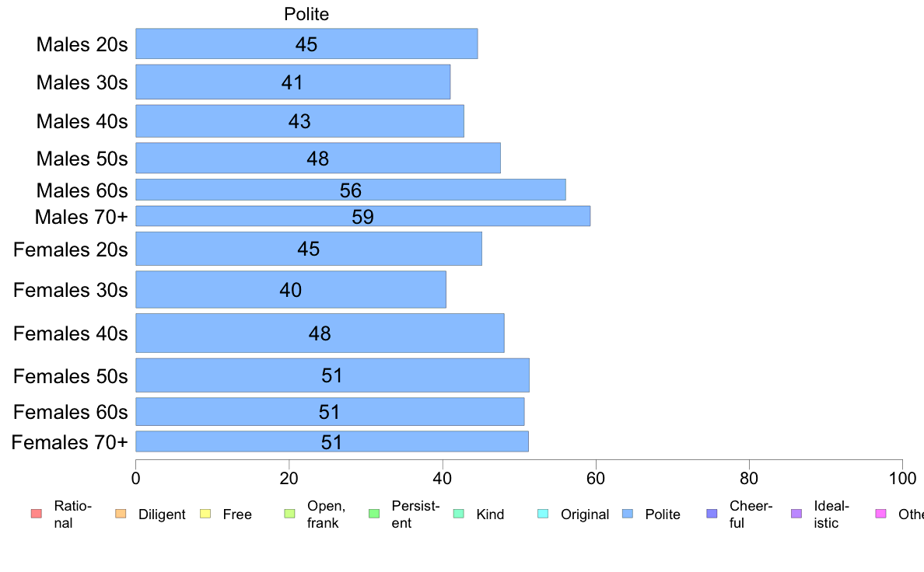
Task: Click the Males 60s bar showing 56
Action: [351, 190]
